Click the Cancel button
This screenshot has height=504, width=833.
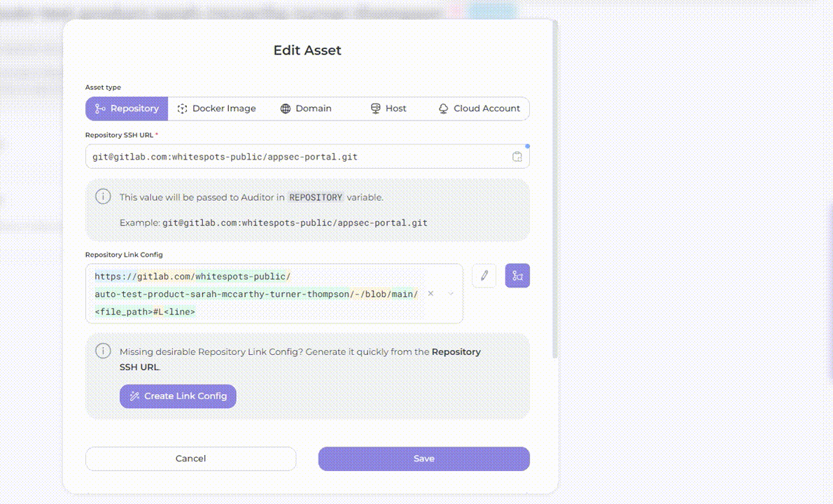[190, 458]
